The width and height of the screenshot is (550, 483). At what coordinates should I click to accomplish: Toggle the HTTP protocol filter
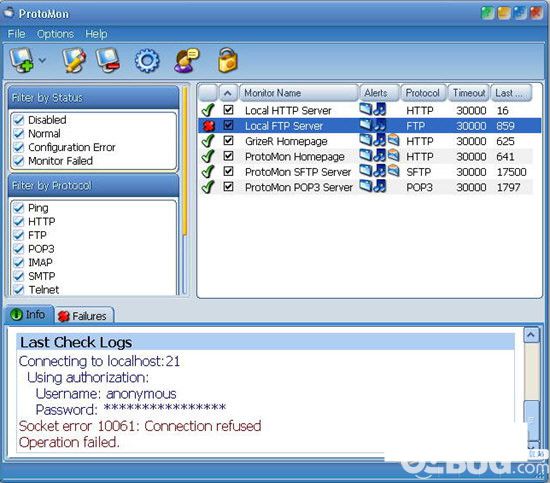pos(18,222)
